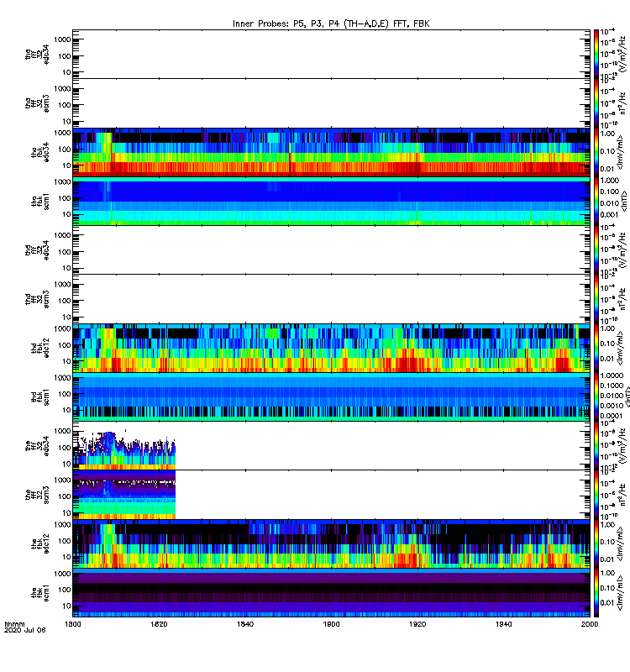Click the 'tha fbk scm1' y-axis label
This screenshot has width=630, height=672.
pyautogui.click(x=40, y=202)
